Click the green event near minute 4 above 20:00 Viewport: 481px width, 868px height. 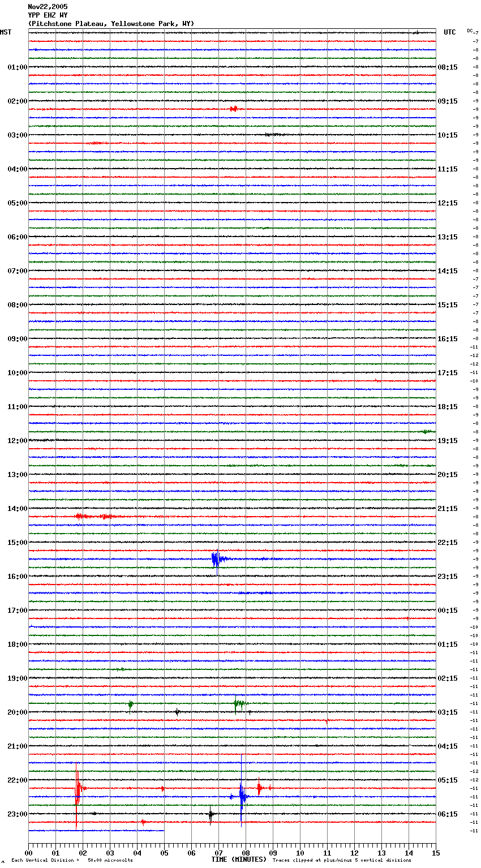tap(131, 704)
